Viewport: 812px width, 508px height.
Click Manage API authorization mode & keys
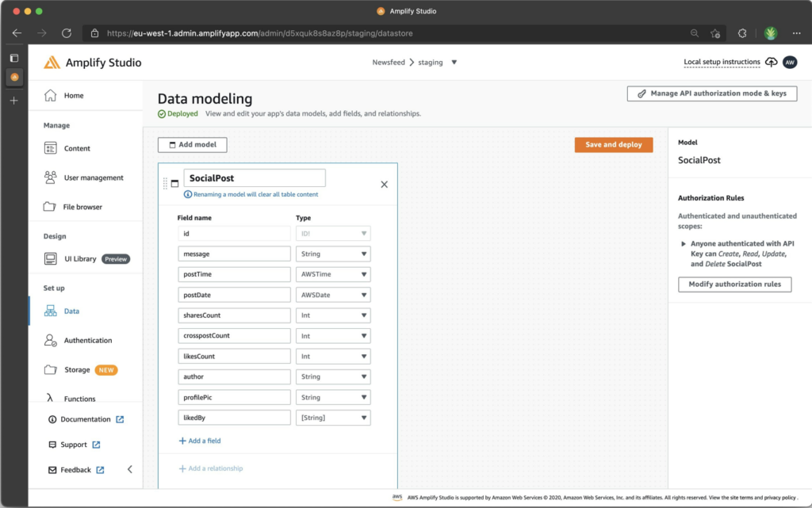712,94
